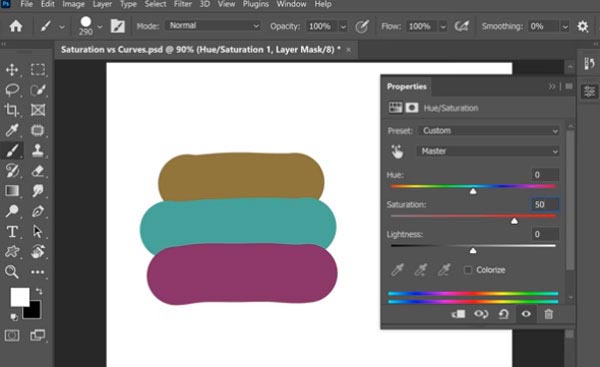Toggle adjustment layer visibility eye

pos(526,314)
